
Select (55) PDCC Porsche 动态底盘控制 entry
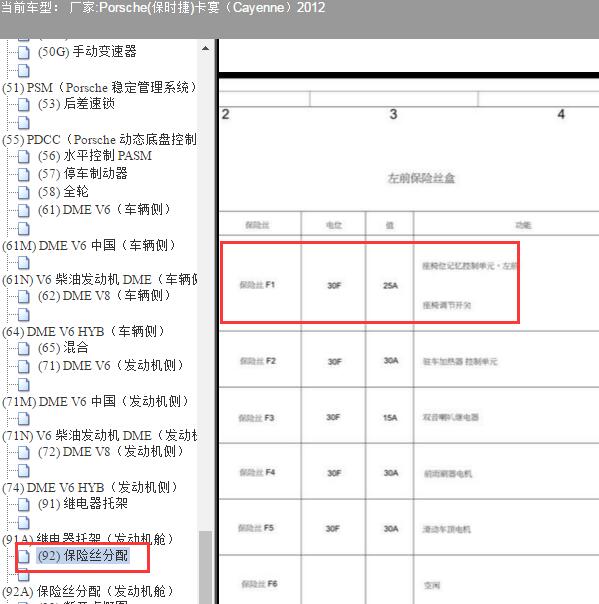click(x=99, y=139)
